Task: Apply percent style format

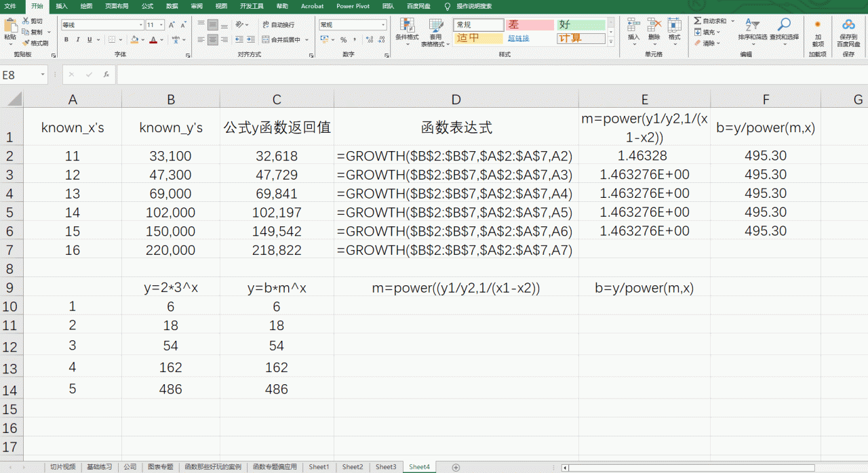Action: (343, 40)
